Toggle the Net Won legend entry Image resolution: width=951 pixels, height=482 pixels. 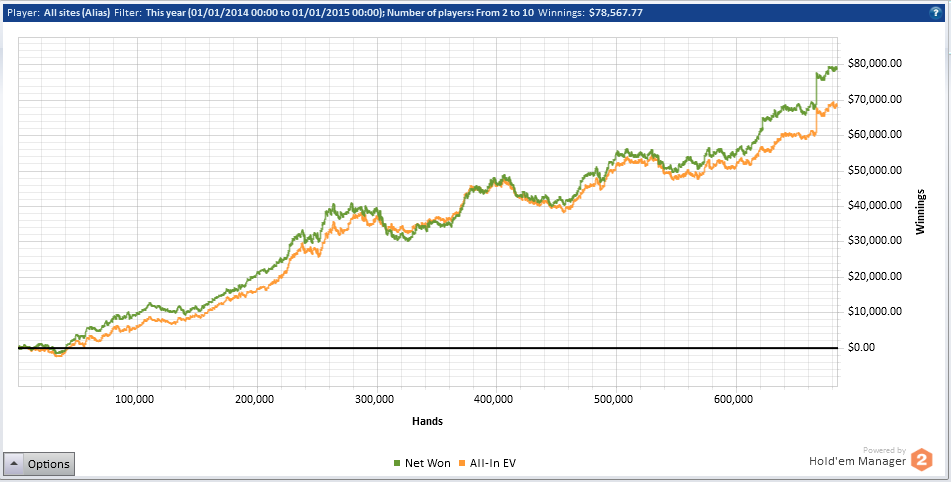422,463
